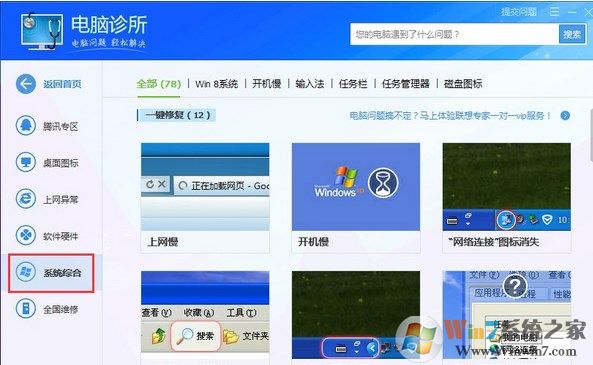Open the 任务栏 tab

[x=353, y=84]
